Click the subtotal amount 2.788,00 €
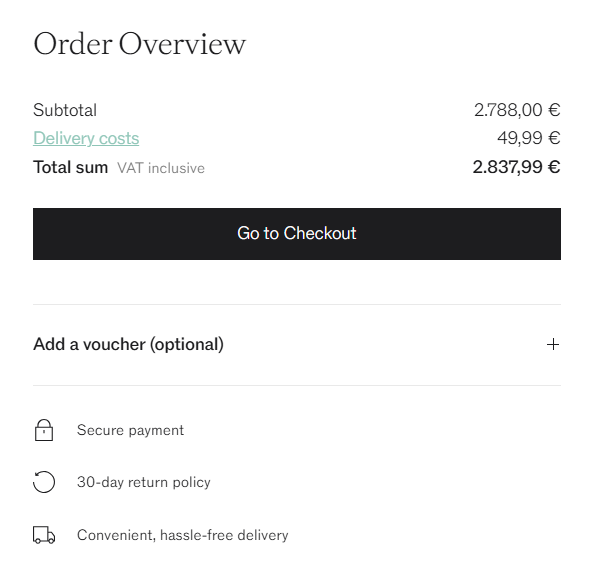The image size is (590, 561). [517, 110]
